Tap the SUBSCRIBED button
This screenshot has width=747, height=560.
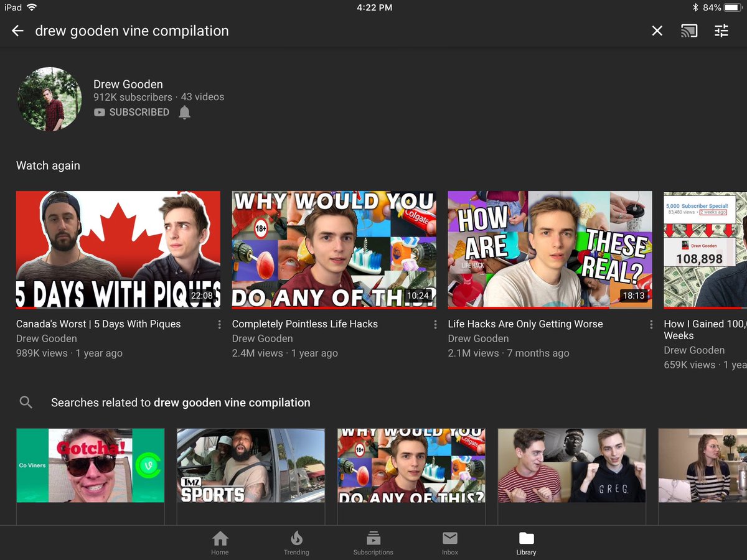131,112
